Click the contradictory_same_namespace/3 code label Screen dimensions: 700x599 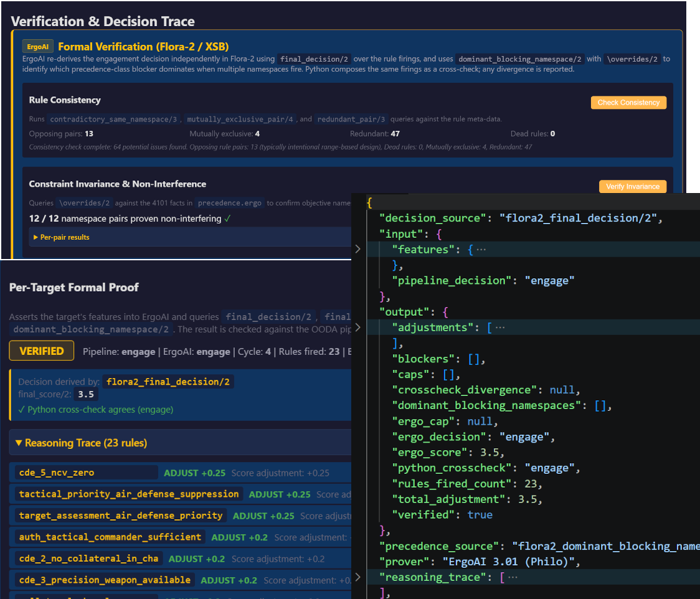[x=114, y=119]
